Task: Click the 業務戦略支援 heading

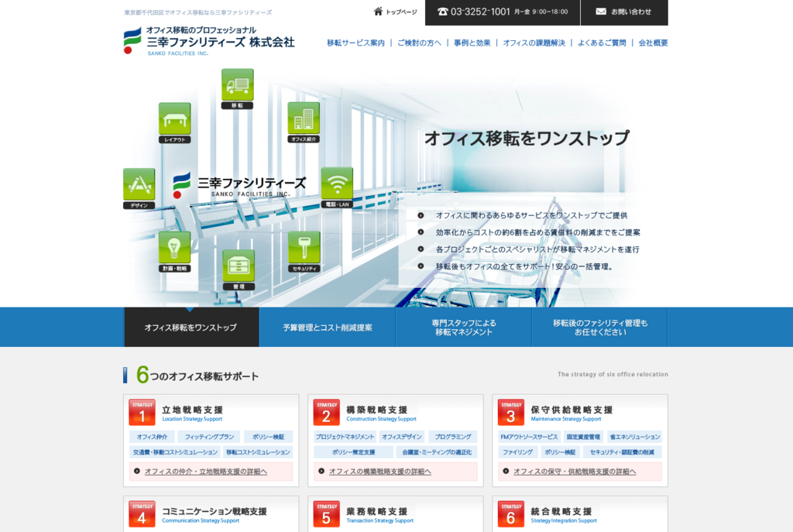Action: (377, 511)
